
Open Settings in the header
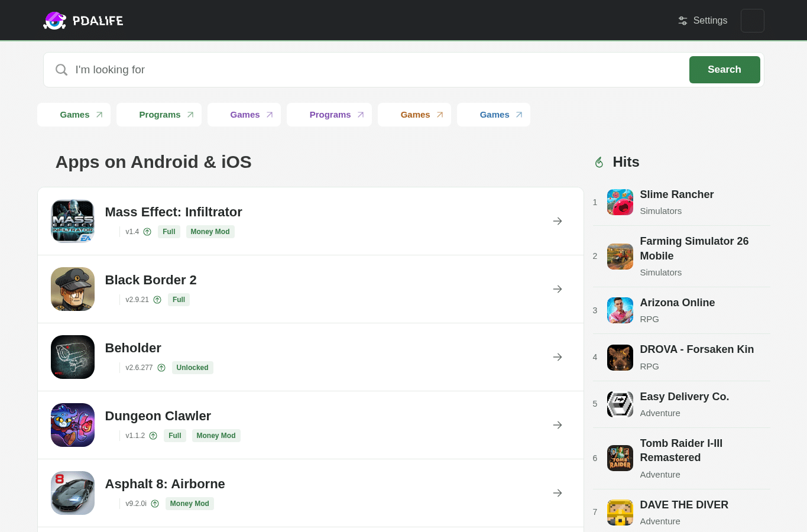[702, 21]
